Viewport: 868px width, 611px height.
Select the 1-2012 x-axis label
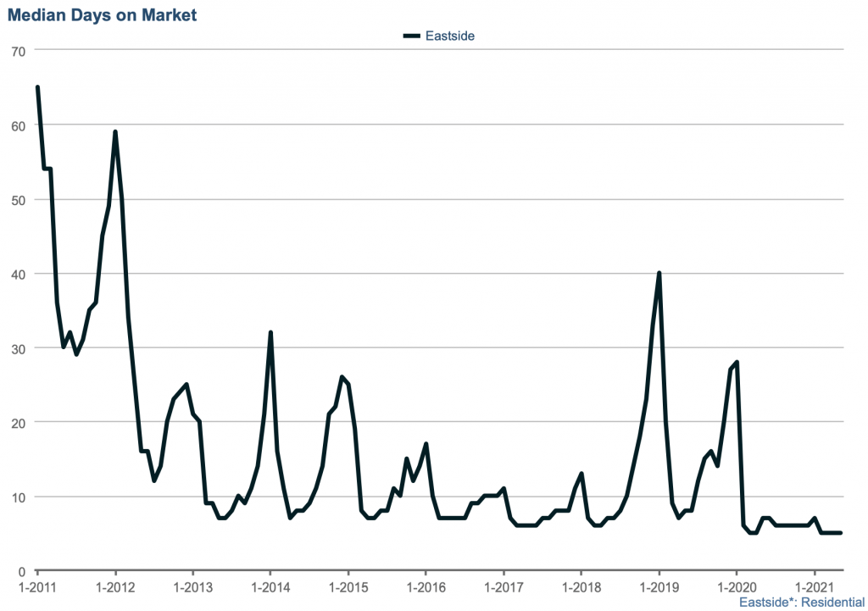114,586
